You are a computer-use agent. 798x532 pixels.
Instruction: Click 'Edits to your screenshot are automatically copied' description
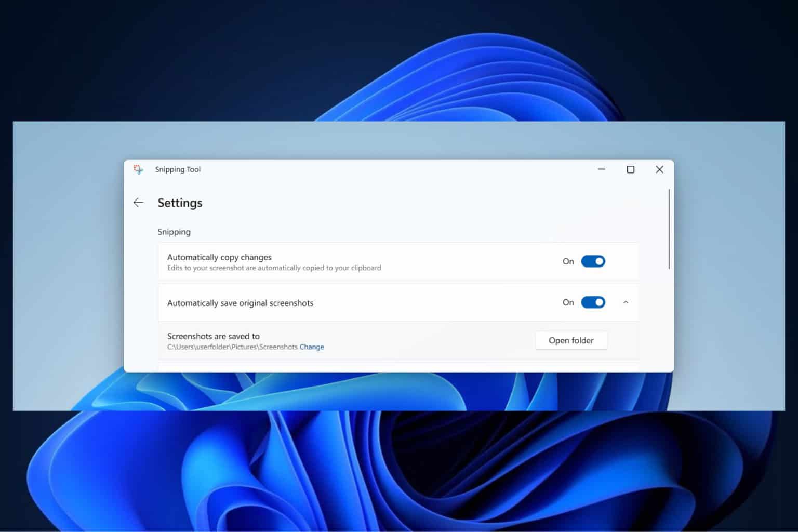pos(274,268)
